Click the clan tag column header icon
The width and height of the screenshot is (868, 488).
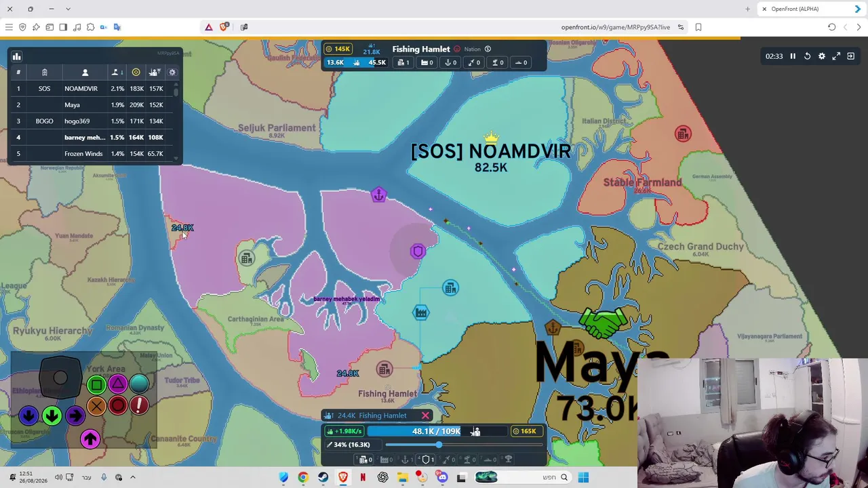(44, 72)
